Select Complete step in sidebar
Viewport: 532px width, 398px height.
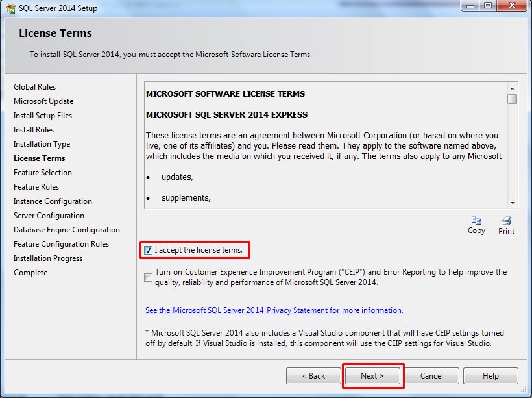click(30, 272)
